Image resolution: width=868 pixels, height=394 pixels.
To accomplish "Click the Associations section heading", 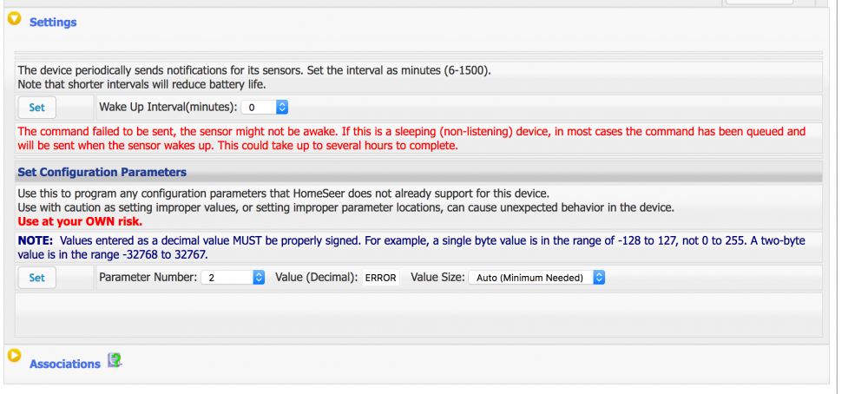I will [x=65, y=364].
